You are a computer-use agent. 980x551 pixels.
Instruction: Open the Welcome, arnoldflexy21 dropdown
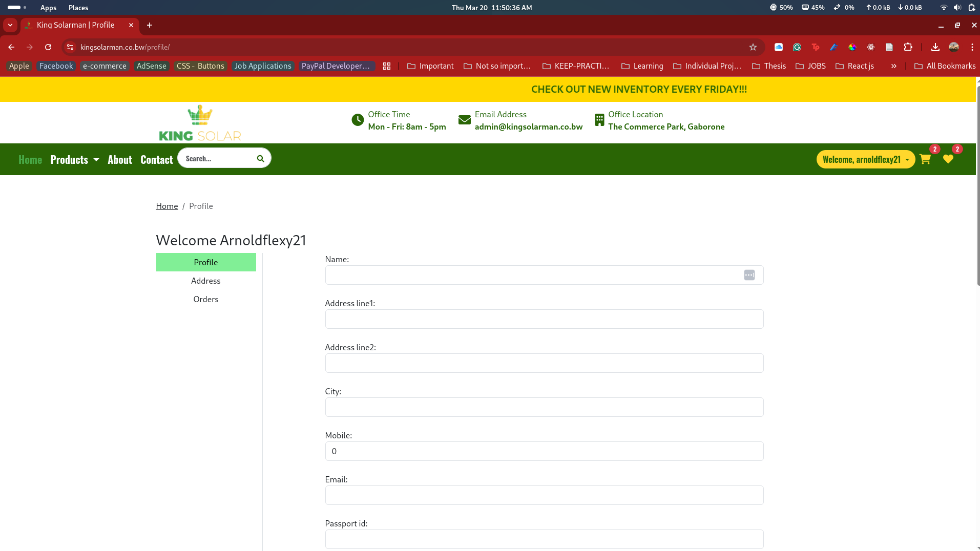[865, 159]
